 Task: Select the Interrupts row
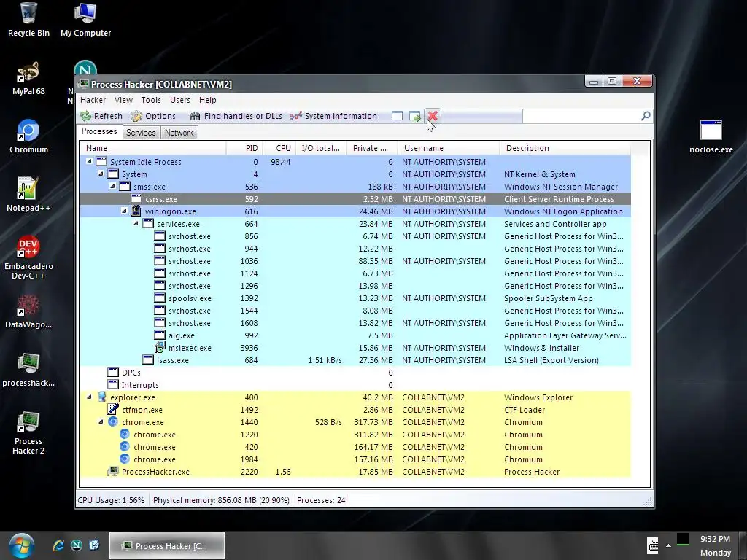coord(355,385)
